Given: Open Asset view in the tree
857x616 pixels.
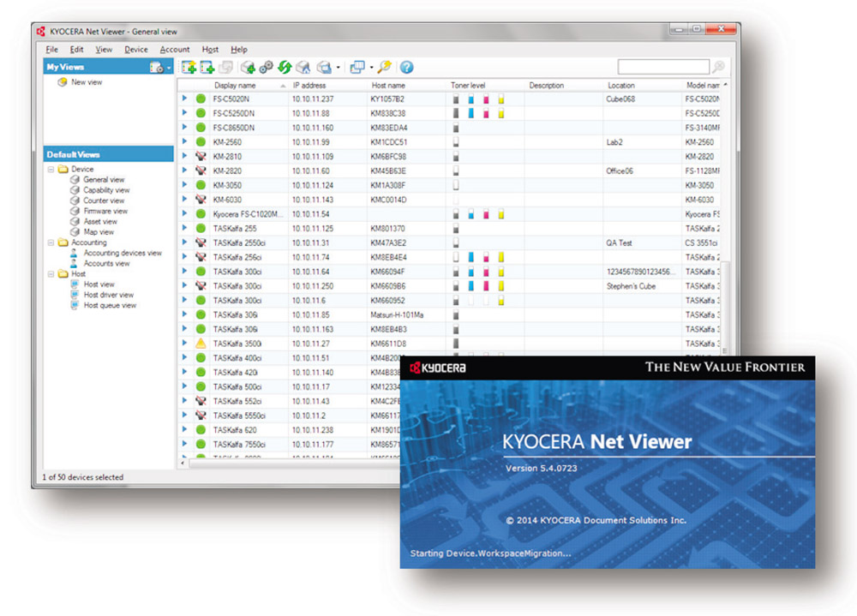Looking at the screenshot, I should click(x=100, y=221).
